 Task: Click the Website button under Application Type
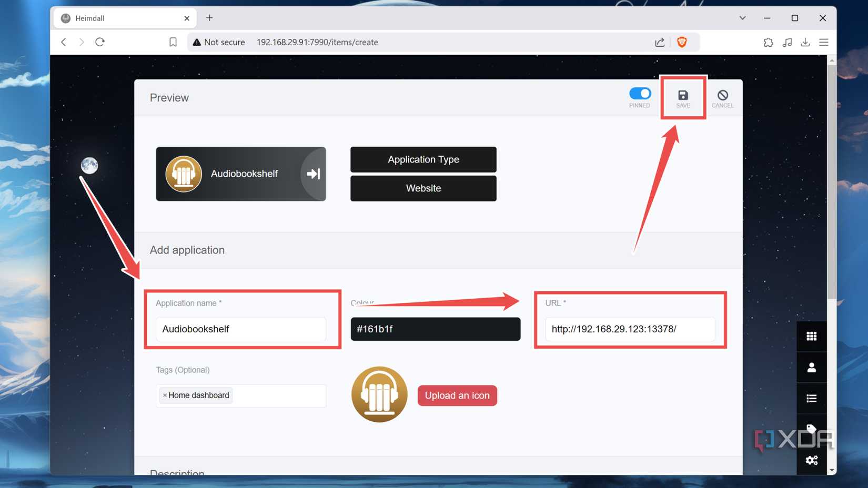[x=423, y=188]
